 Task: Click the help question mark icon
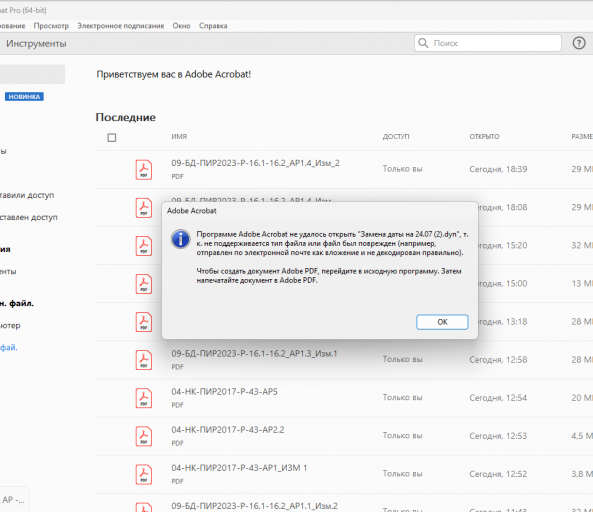579,43
